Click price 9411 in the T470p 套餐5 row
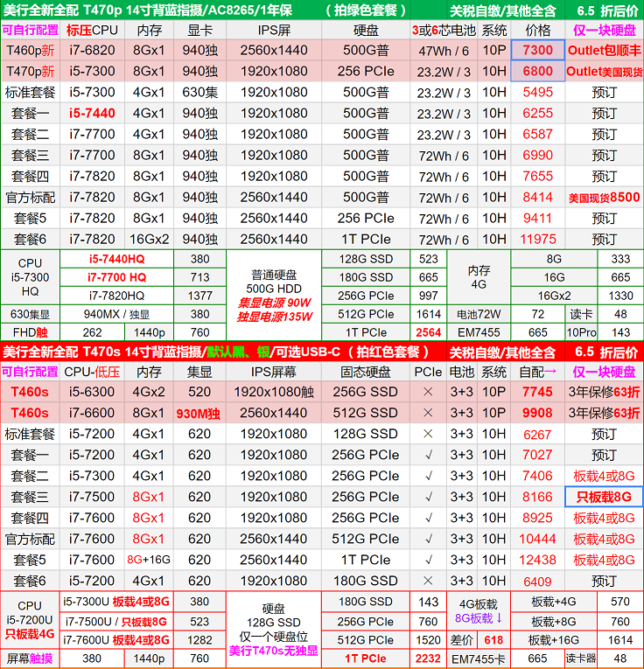 point(538,218)
